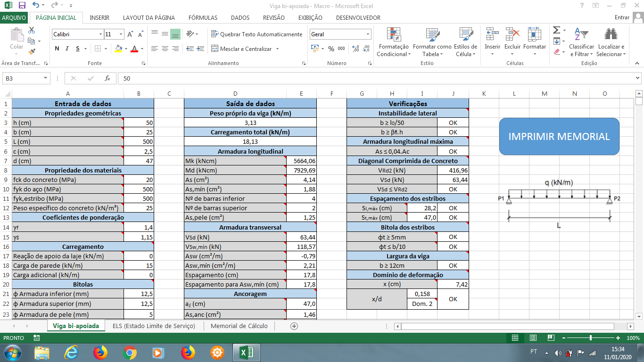Screen dimensions: 644x362
Task: Switch to INSERIR ribbon tab
Action: click(x=99, y=17)
